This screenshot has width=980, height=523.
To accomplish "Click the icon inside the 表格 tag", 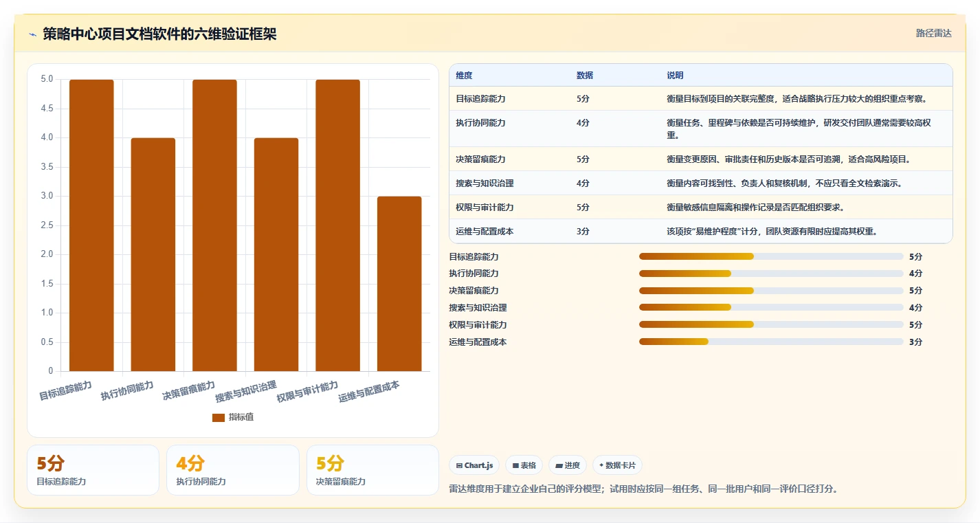I will tap(515, 465).
